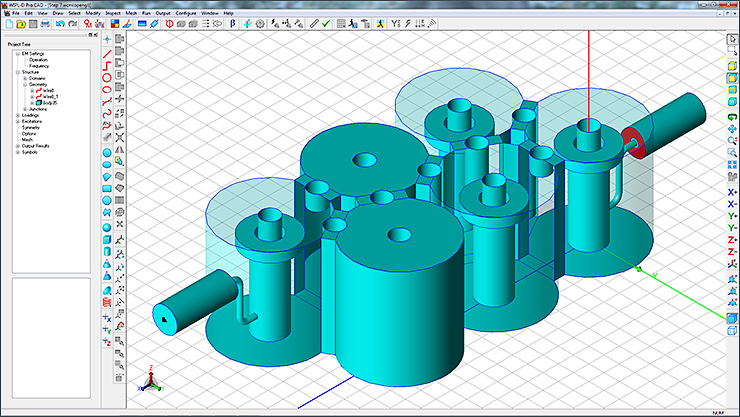The image size is (740, 417).
Task: Select Frequency under EM Settings
Action: [38, 66]
